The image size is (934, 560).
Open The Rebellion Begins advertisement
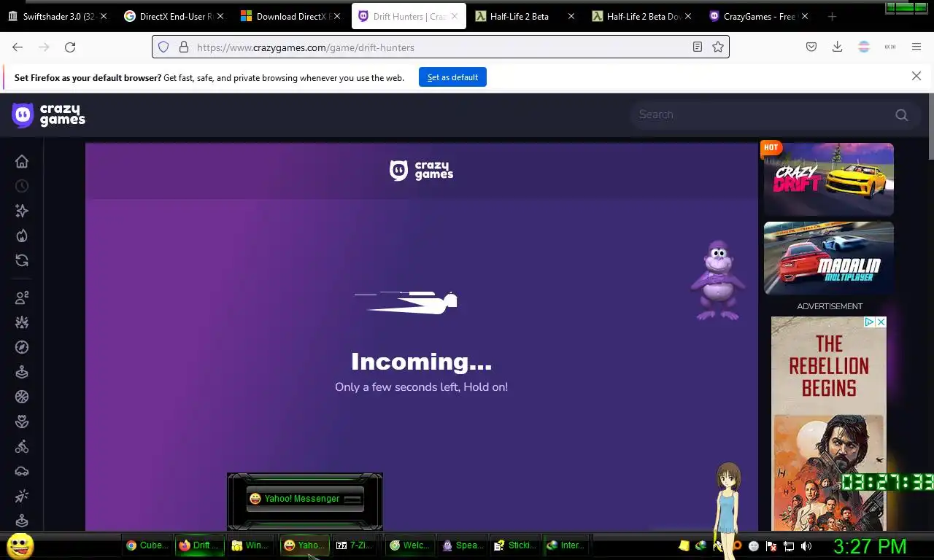click(x=829, y=424)
